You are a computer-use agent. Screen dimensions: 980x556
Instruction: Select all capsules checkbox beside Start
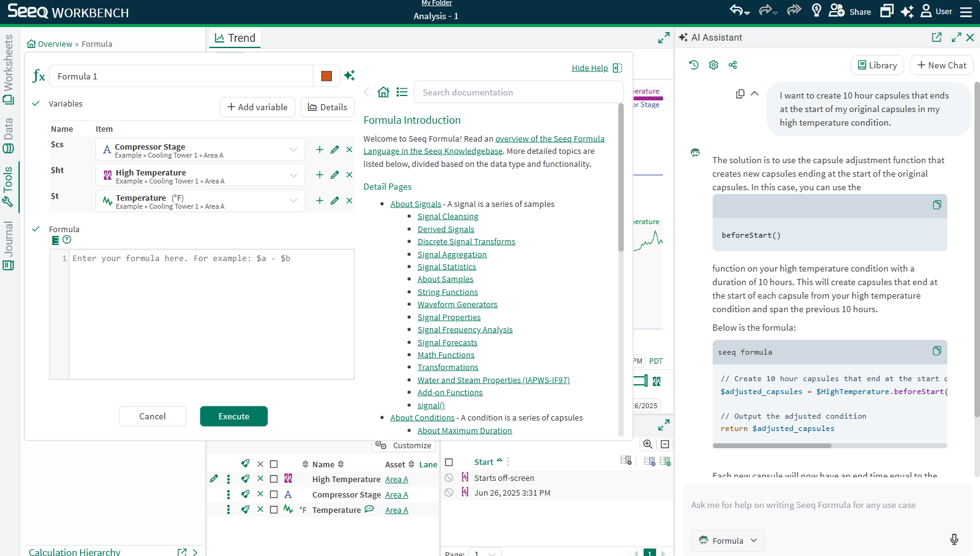pyautogui.click(x=449, y=462)
